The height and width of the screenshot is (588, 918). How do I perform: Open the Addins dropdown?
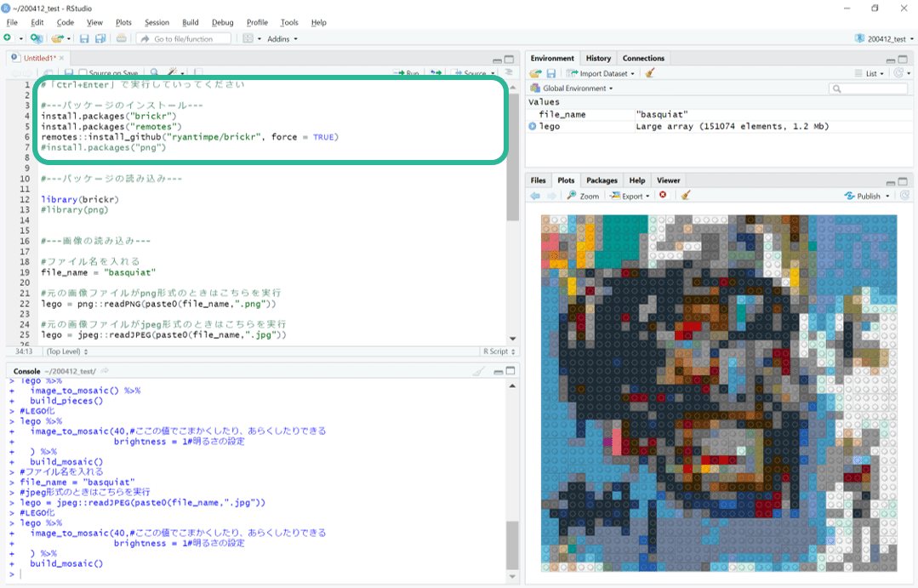282,38
